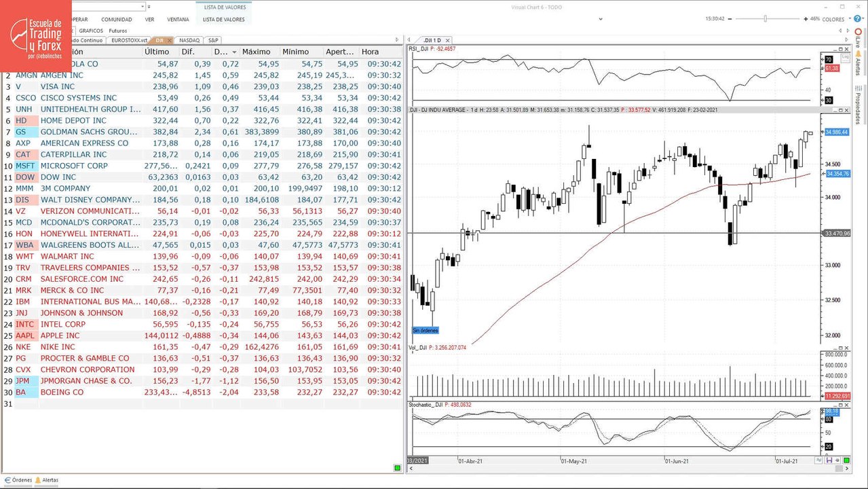Select the WALT DISNEY COMPANY row
The width and height of the screenshot is (868, 489).
[202, 200]
